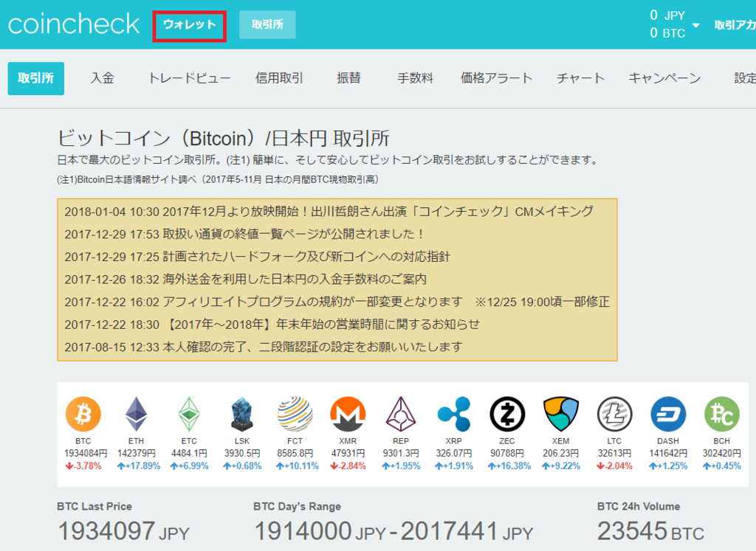Click the FCT change +10.11%
The height and width of the screenshot is (551, 756).
click(x=297, y=466)
